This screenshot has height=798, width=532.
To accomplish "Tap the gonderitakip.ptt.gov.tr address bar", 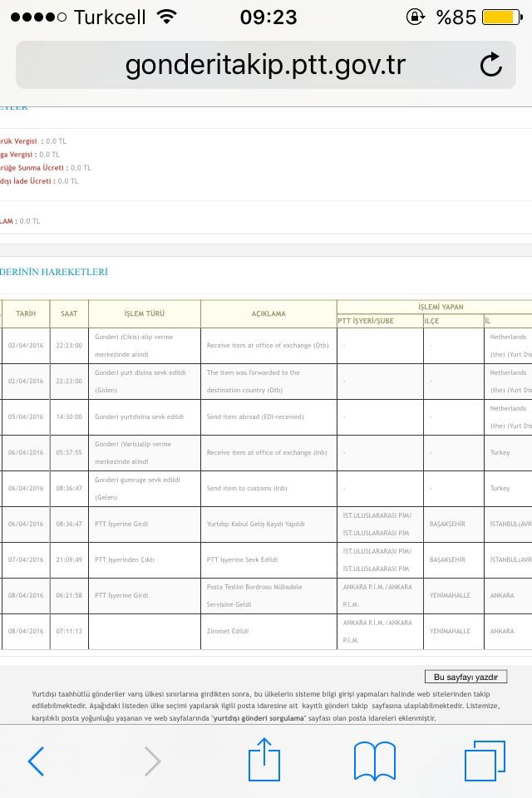I will click(266, 65).
